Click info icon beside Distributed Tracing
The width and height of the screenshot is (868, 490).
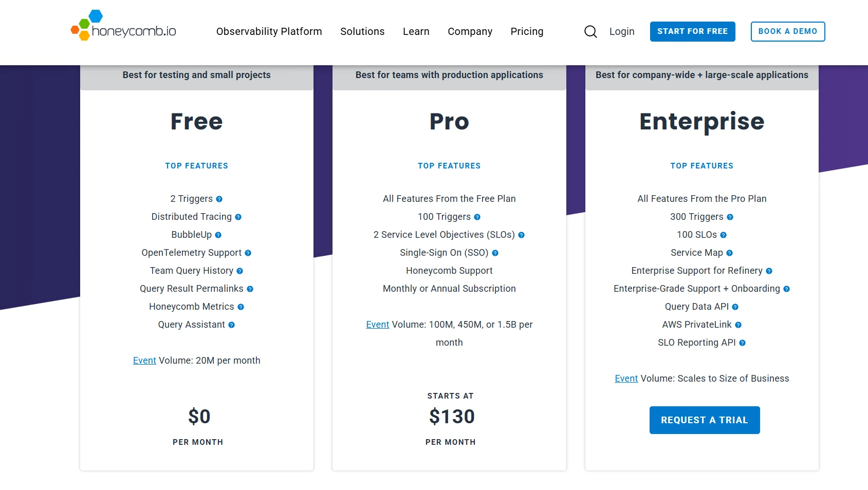click(238, 217)
